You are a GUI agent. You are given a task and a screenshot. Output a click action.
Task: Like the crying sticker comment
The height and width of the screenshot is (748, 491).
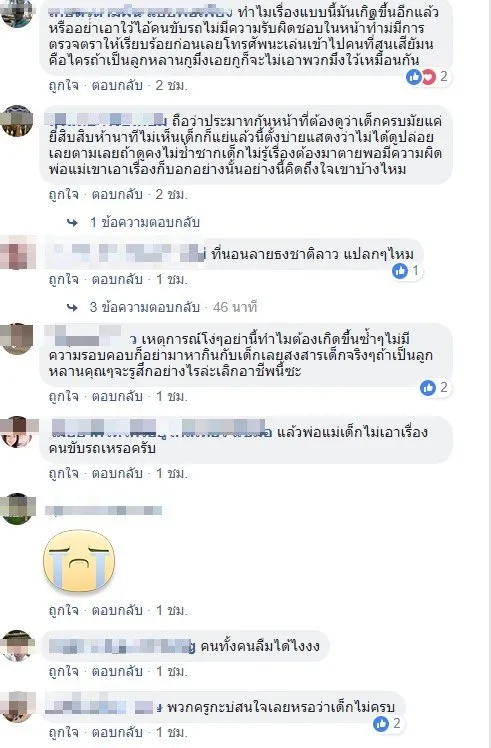(x=63, y=611)
